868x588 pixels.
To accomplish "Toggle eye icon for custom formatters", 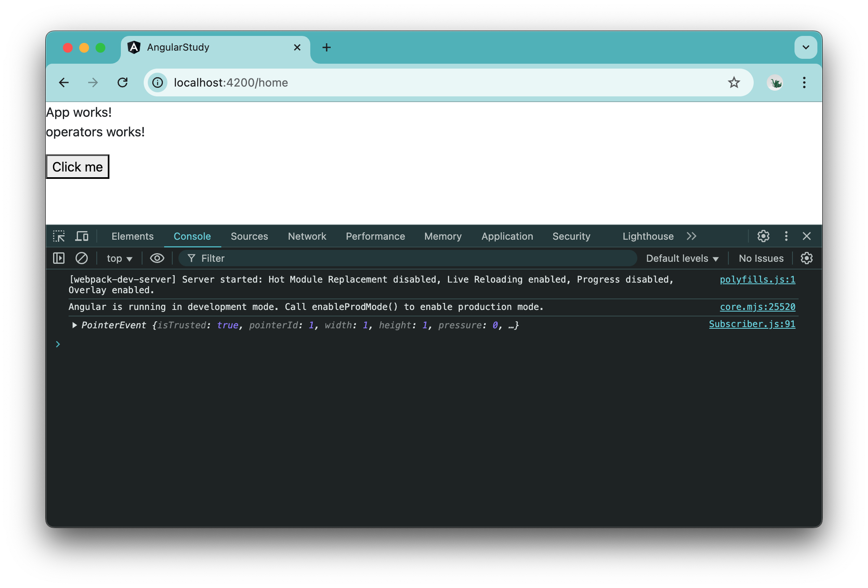I will click(x=158, y=258).
